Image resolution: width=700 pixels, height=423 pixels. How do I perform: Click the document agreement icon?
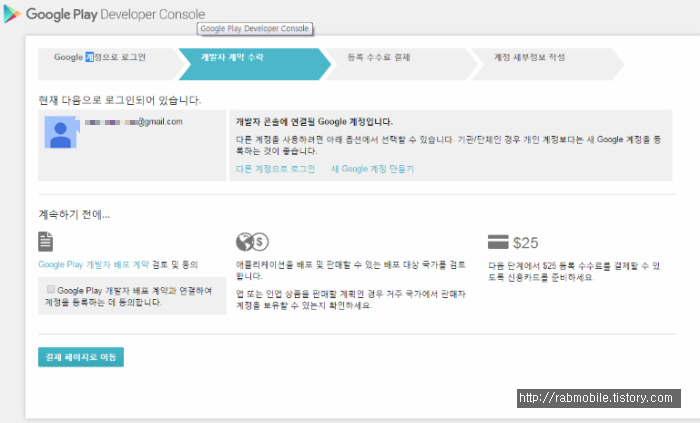point(46,242)
